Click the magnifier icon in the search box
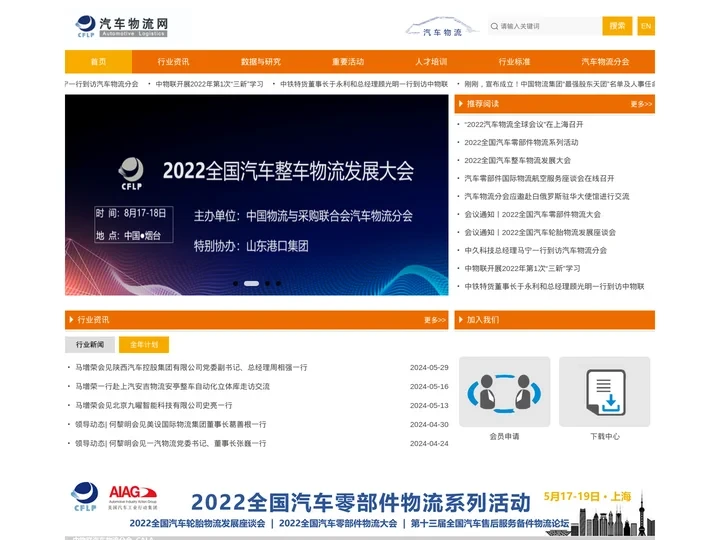The image size is (720, 540). pyautogui.click(x=494, y=26)
